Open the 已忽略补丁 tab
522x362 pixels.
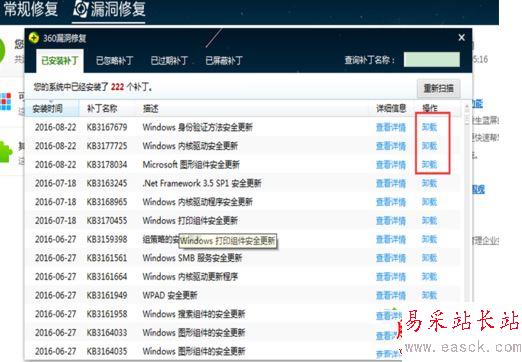115,61
